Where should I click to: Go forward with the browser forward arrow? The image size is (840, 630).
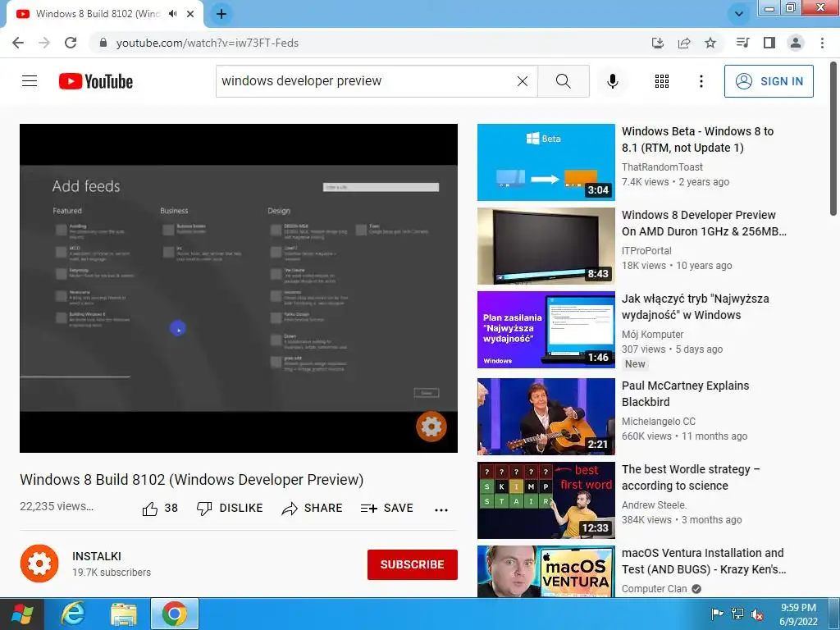44,43
